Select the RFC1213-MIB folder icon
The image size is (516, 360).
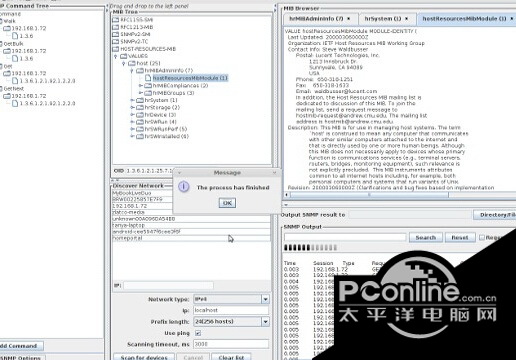point(116,27)
